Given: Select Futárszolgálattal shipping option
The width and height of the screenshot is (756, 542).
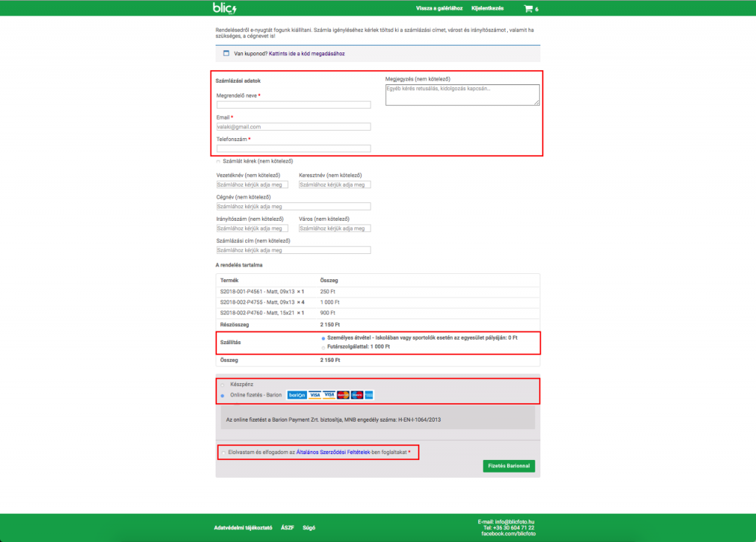Looking at the screenshot, I should (323, 346).
